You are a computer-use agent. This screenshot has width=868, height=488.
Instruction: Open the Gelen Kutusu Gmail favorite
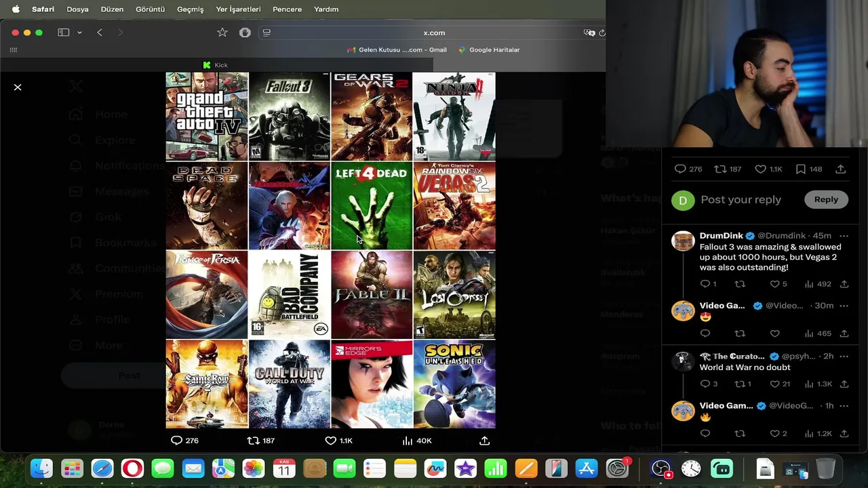397,49
